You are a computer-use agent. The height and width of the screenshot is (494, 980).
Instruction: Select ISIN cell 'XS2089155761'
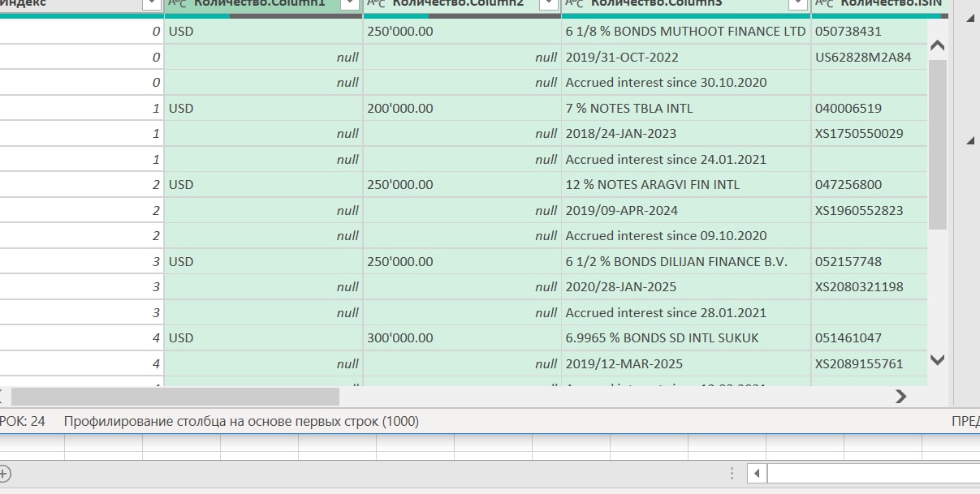[869, 364]
